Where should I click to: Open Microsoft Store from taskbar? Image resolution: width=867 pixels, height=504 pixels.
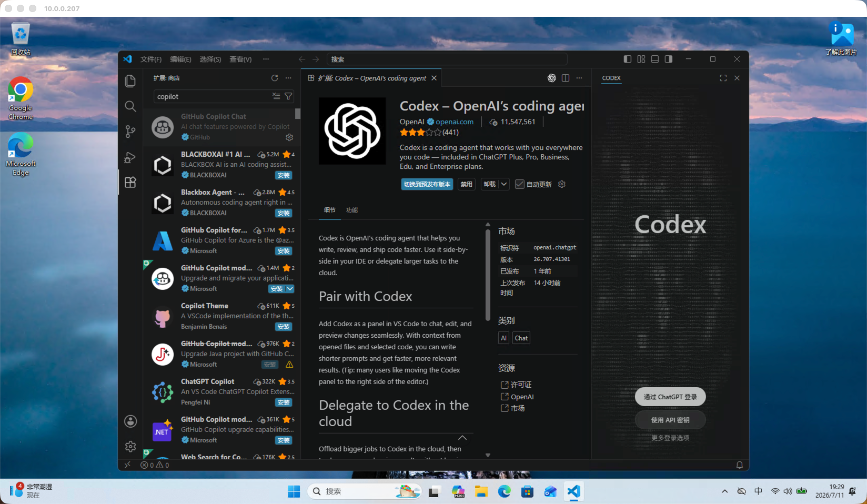coord(527,492)
